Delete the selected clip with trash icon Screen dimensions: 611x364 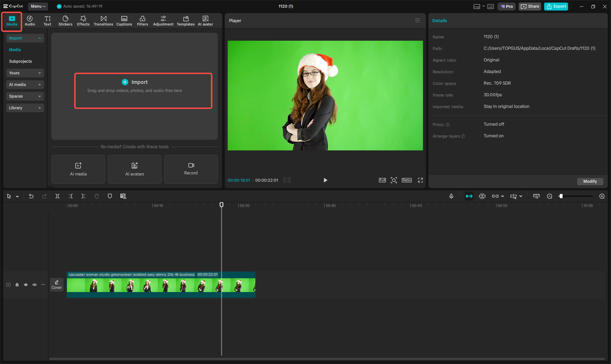(x=96, y=196)
